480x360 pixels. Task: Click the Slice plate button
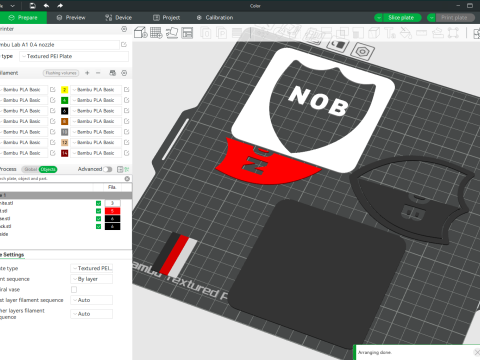[401, 18]
